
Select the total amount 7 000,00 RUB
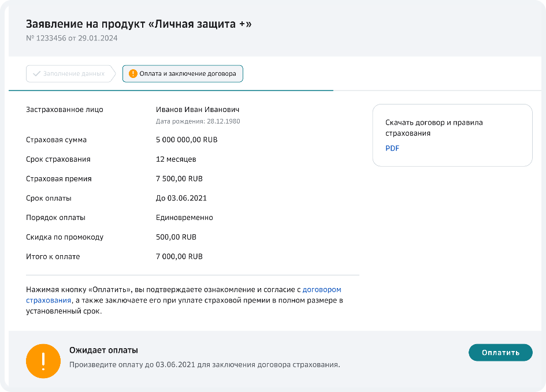pyautogui.click(x=179, y=256)
